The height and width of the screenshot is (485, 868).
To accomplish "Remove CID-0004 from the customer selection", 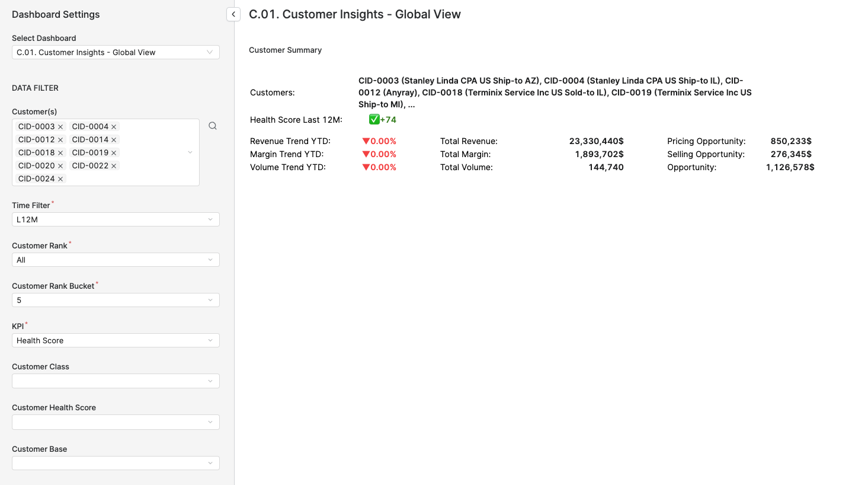I will (x=115, y=126).
